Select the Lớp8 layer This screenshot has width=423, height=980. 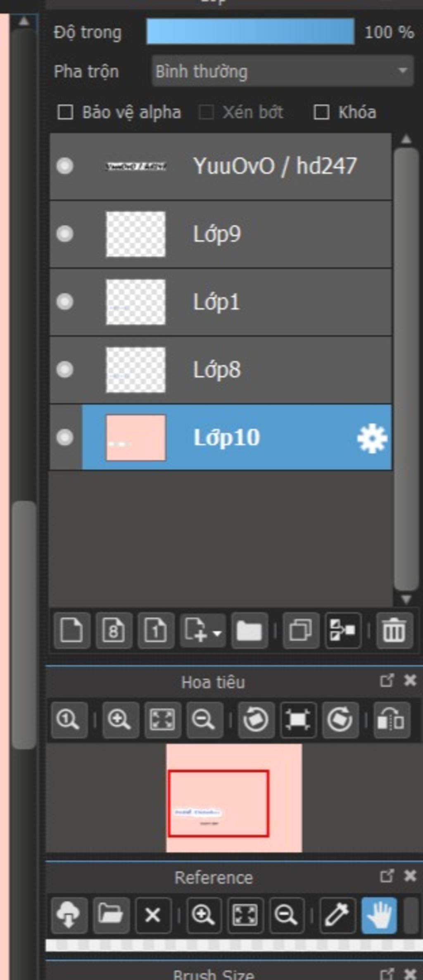pyautogui.click(x=248, y=370)
